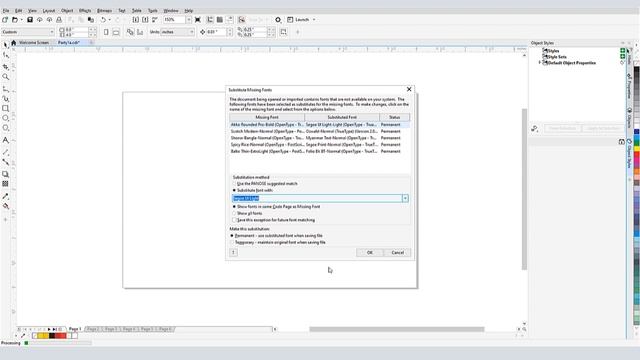
Task: Select the Crop tool in toolbox
Action: [5, 66]
